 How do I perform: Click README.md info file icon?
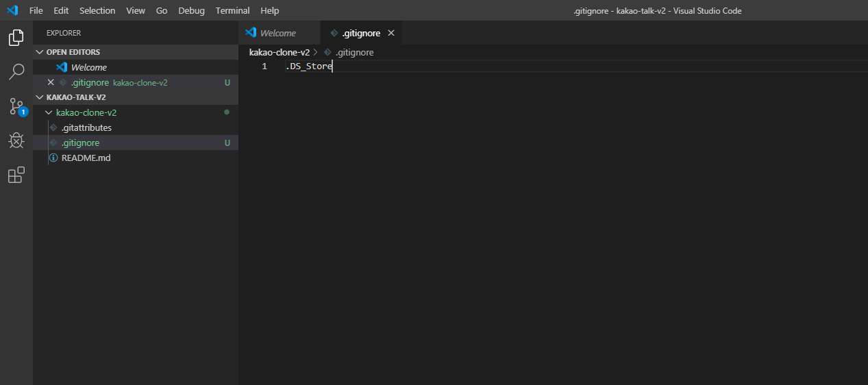tap(53, 158)
